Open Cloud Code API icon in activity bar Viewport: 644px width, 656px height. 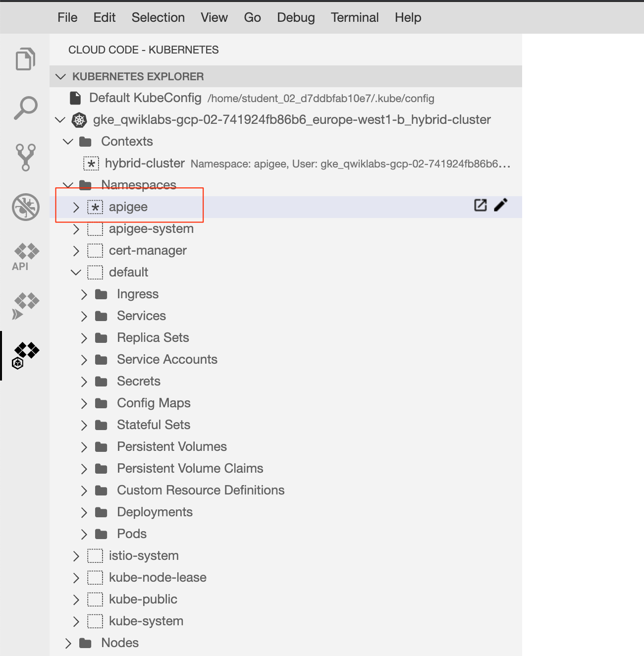25,257
